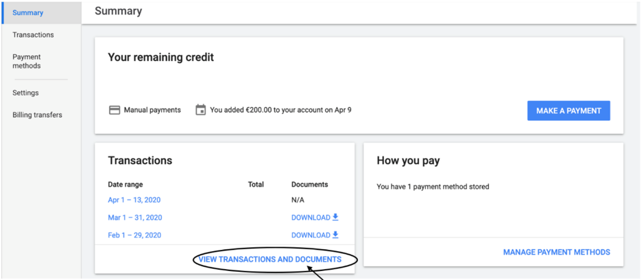The width and height of the screenshot is (644, 280).
Task: Click the Transactions card heading
Action: point(140,161)
